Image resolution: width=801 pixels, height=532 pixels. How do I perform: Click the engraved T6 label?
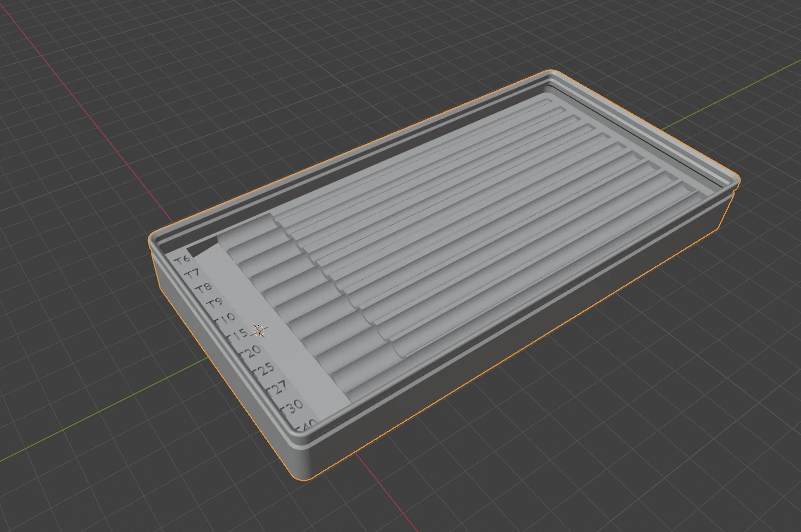pyautogui.click(x=183, y=260)
